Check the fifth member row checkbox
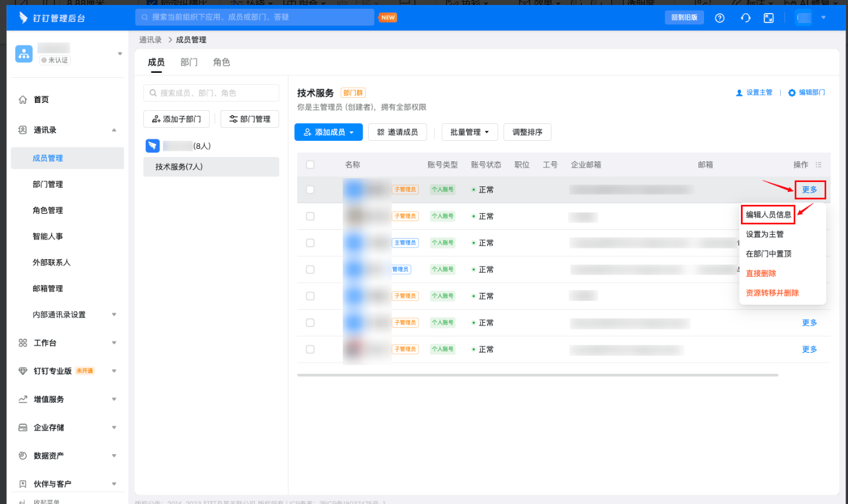This screenshot has height=504, width=848. point(310,296)
